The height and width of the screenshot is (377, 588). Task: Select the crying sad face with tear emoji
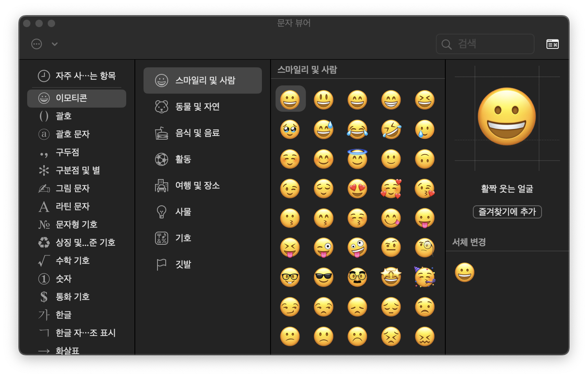(x=425, y=129)
